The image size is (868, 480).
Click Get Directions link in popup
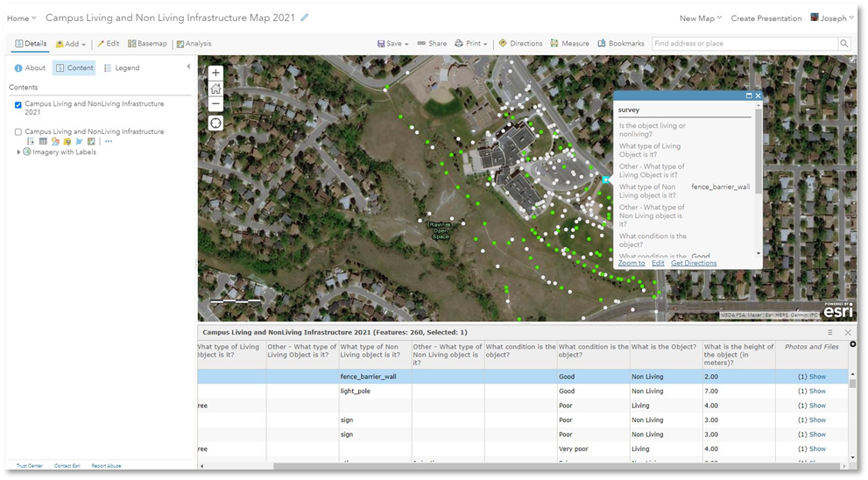click(x=694, y=263)
